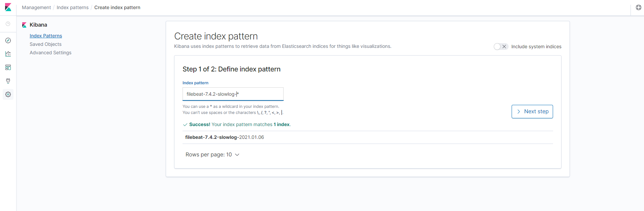Click the Index pattern field label

pos(195,83)
